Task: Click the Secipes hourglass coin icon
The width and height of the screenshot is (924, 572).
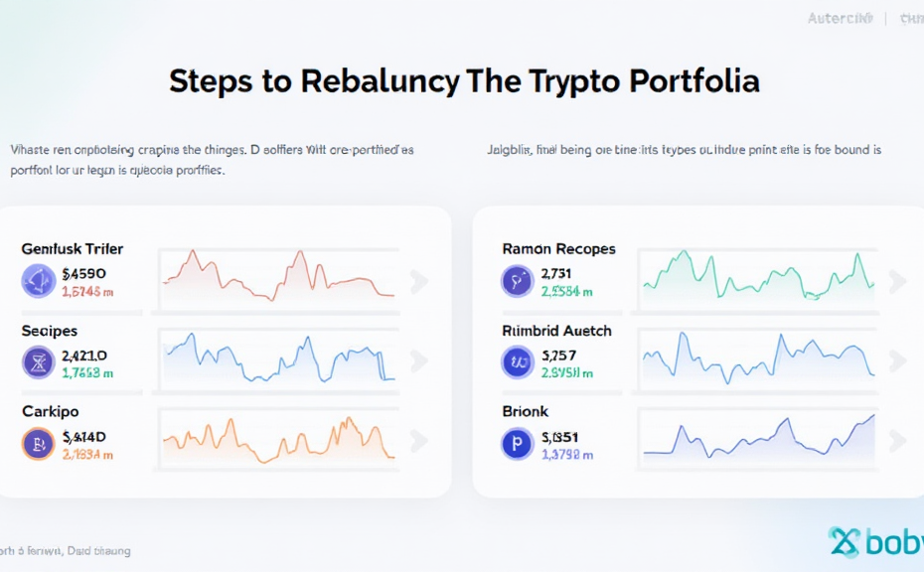Action: 40,363
